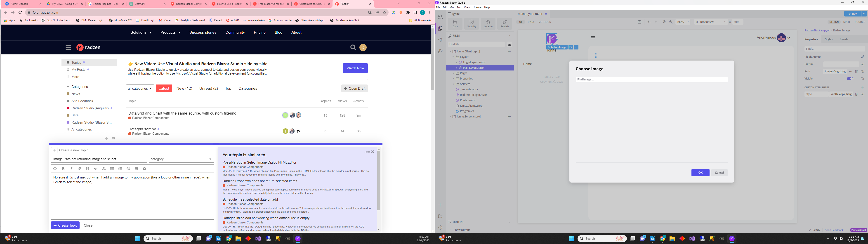Switch to the Events tab in property panel
This screenshot has height=244, width=868.
[844, 40]
